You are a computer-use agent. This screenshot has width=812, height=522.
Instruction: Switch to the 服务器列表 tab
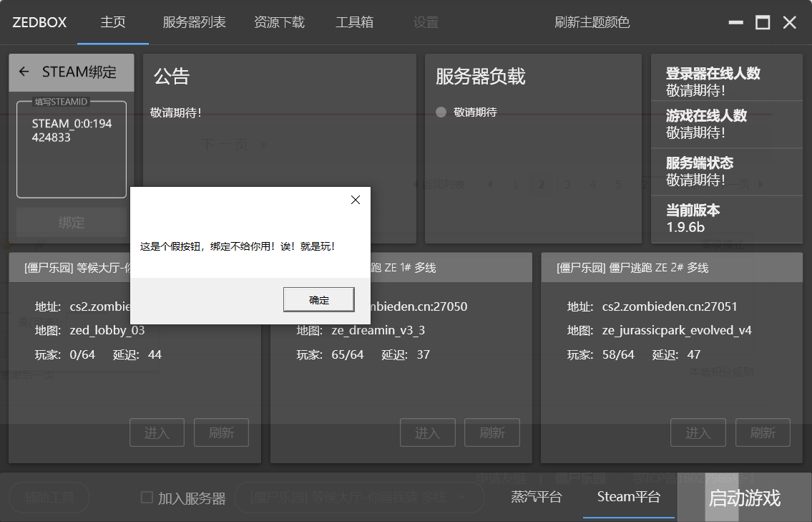point(194,23)
